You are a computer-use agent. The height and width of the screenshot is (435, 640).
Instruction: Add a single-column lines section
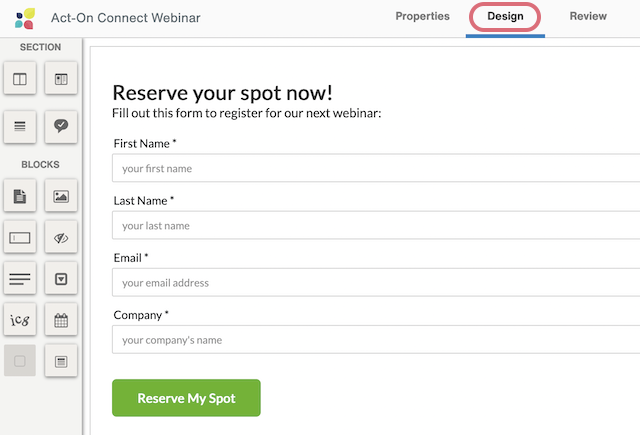20,126
